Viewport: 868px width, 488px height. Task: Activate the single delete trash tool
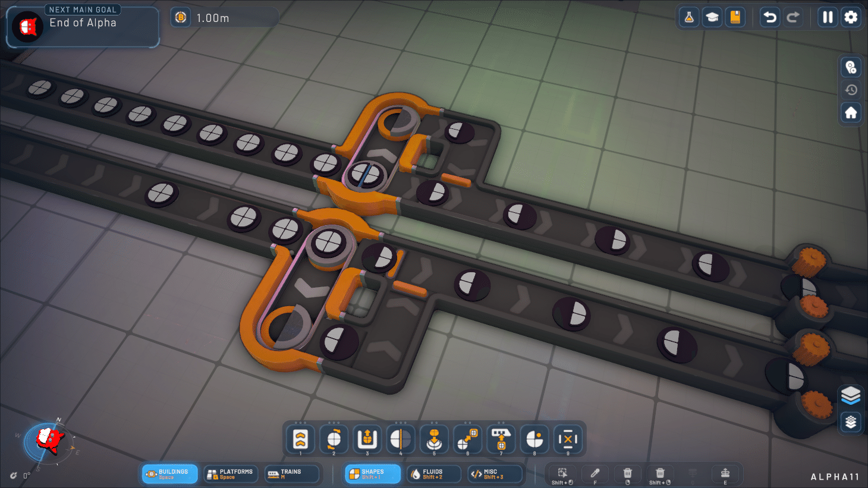627,475
